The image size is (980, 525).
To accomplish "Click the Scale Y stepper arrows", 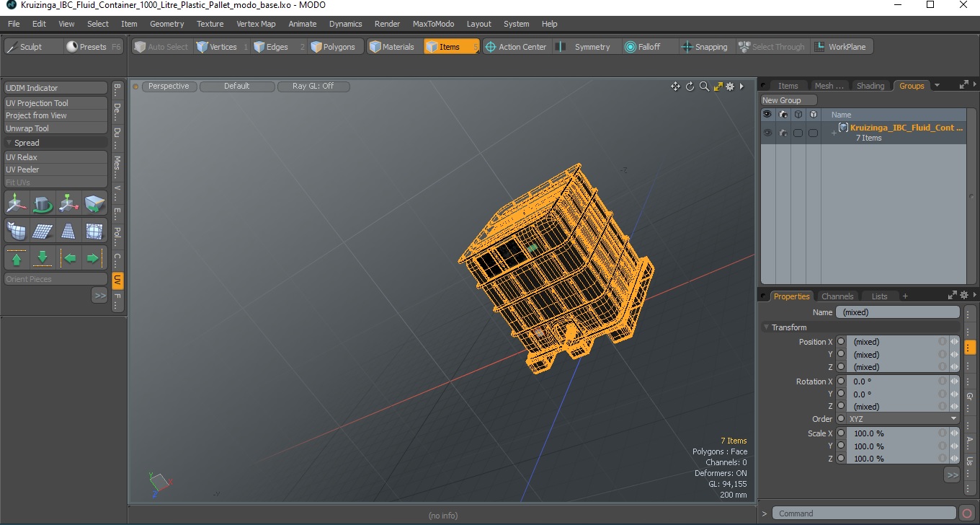I will [954, 446].
